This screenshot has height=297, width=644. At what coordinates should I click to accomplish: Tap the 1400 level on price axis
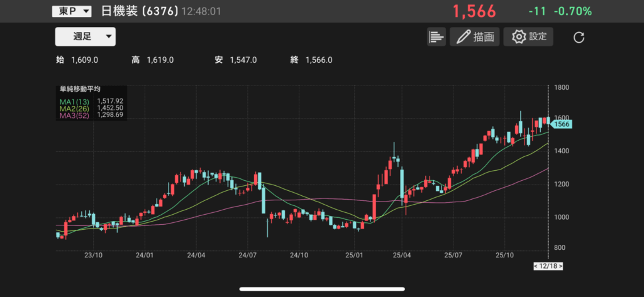(562, 151)
